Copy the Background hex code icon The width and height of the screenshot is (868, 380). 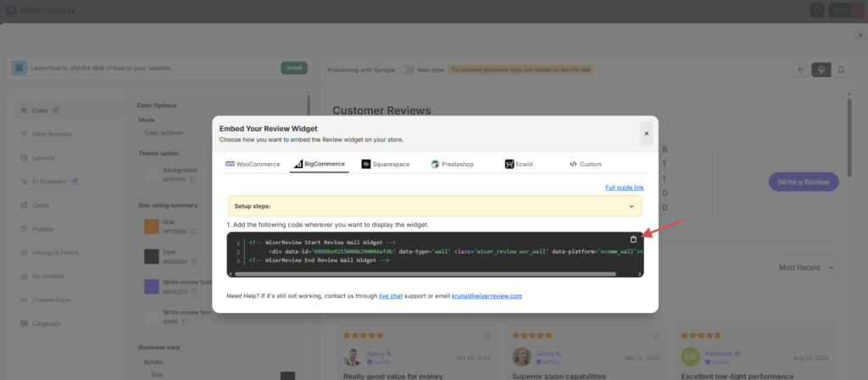(x=192, y=180)
